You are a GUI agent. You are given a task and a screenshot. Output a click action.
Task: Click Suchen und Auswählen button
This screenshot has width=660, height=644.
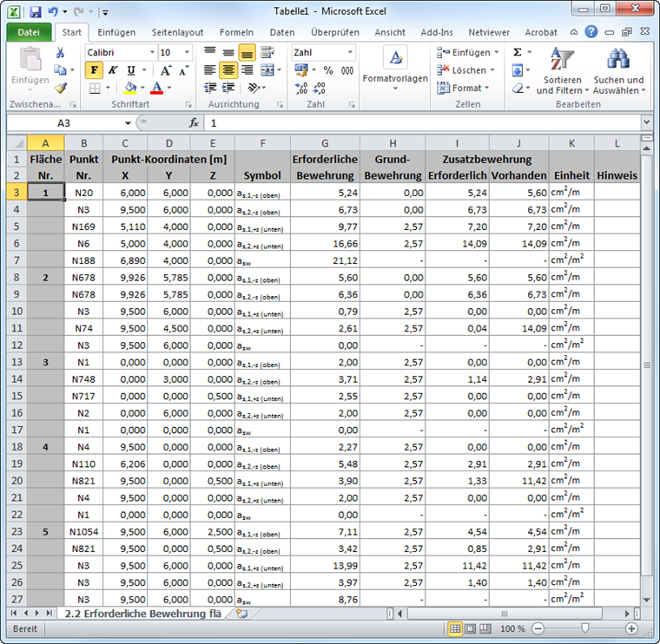tap(618, 70)
